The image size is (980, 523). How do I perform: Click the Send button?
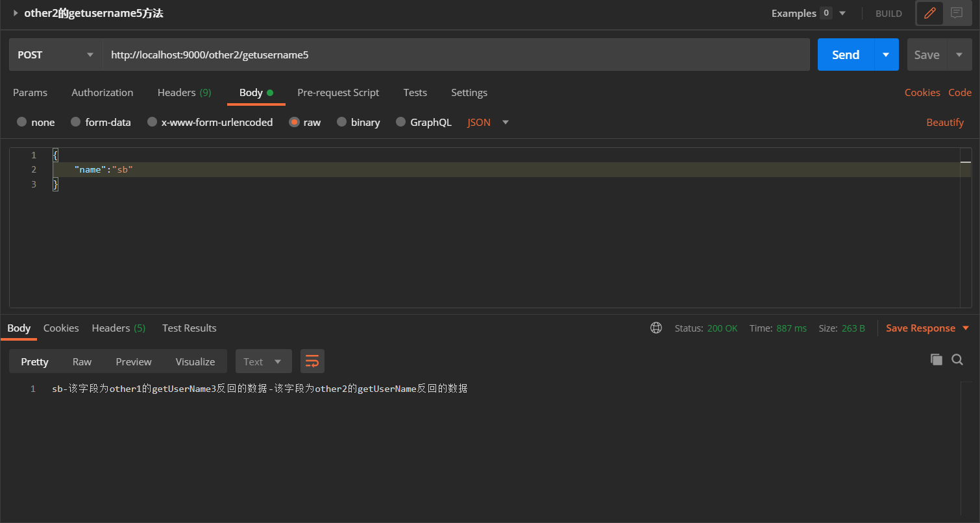[846, 55]
